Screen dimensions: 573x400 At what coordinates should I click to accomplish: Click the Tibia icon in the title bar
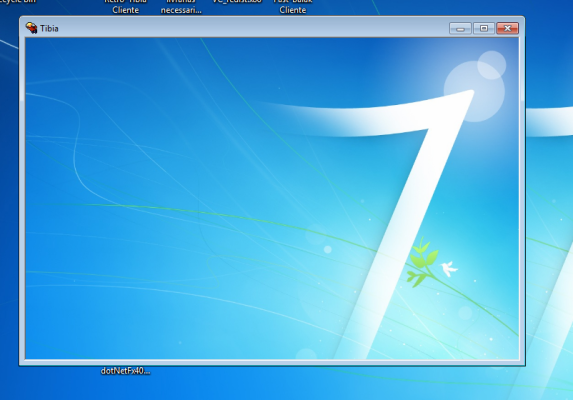[31, 28]
